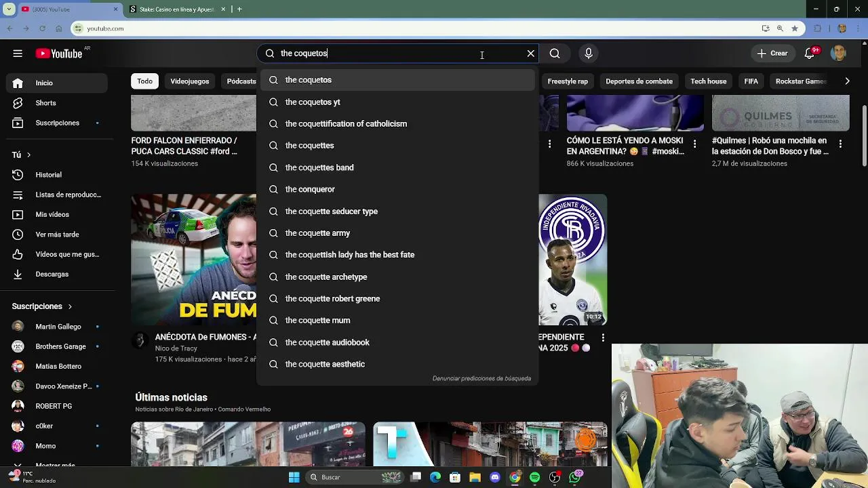Select the FIFA chip
868x488 pixels.
(751, 81)
